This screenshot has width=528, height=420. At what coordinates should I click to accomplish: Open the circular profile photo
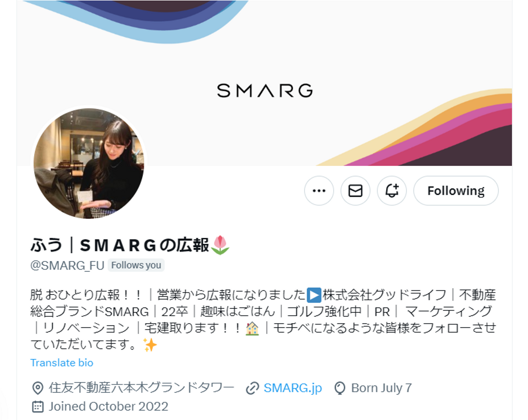[89, 163]
